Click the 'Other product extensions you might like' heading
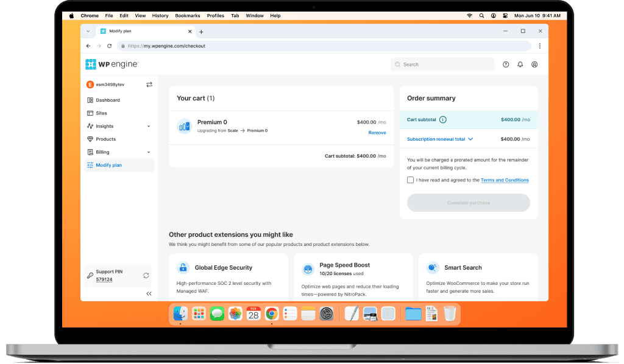This screenshot has height=364, width=624. tap(231, 234)
